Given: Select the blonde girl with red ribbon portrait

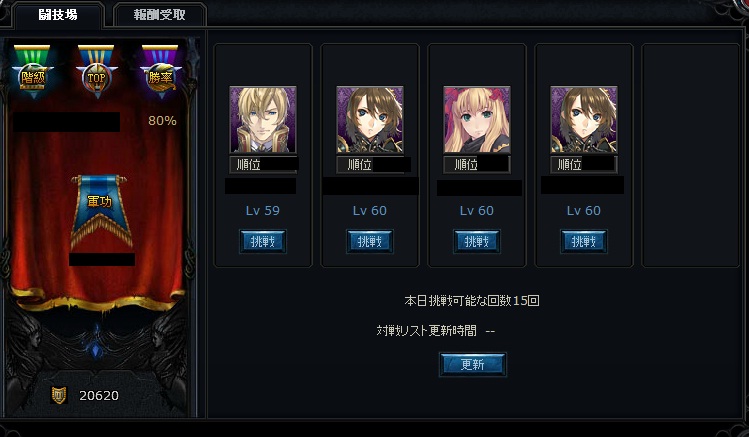Looking at the screenshot, I should coord(477,119).
